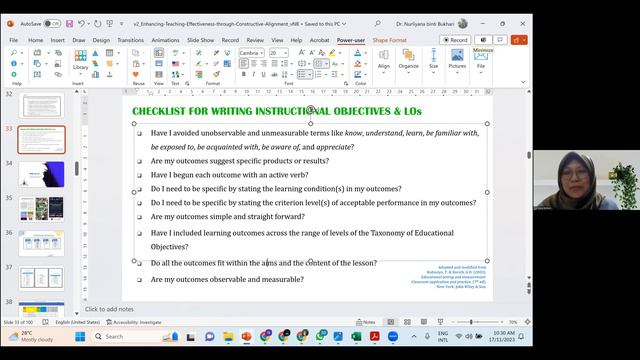Click the Redo/Repeat icon
Viewport: 640px width, 360px height.
97,24
